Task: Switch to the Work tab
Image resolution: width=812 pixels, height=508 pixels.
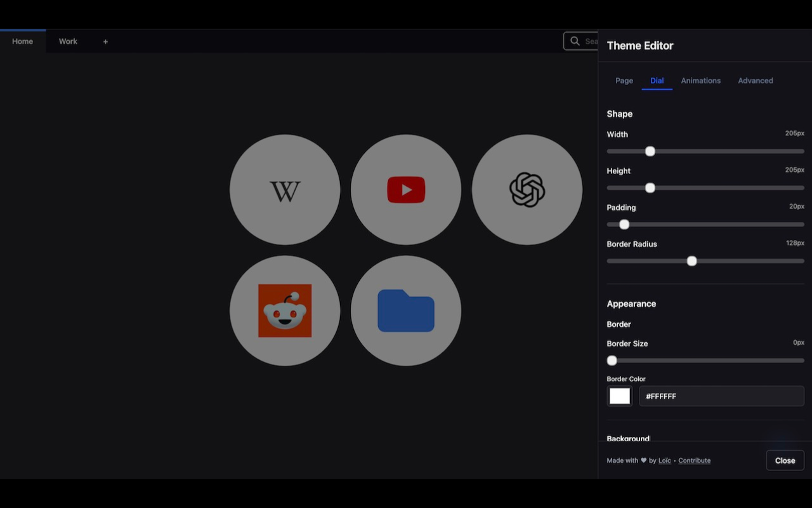Action: tap(68, 41)
